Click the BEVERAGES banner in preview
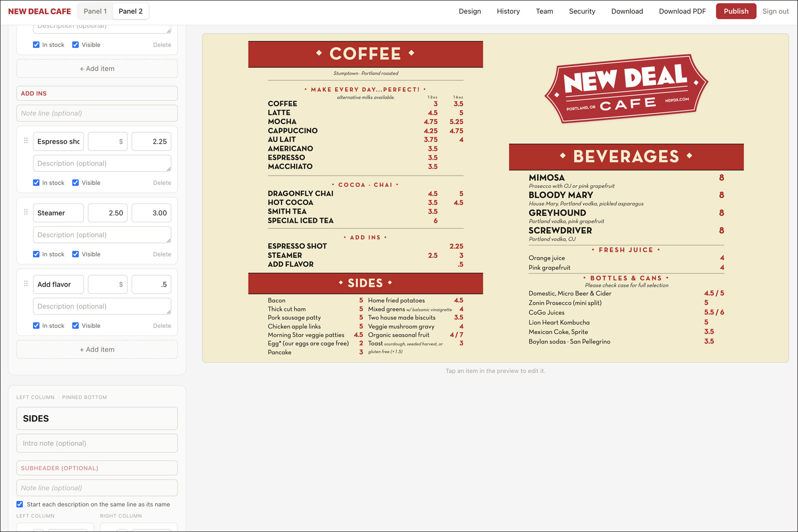798x532 pixels. [x=626, y=157]
